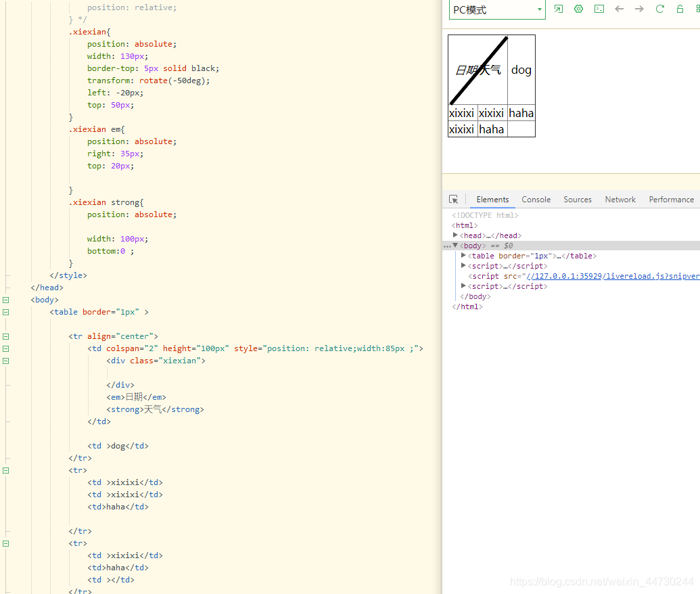
Task: Click the .xiexian em{ selector line
Action: [97, 129]
